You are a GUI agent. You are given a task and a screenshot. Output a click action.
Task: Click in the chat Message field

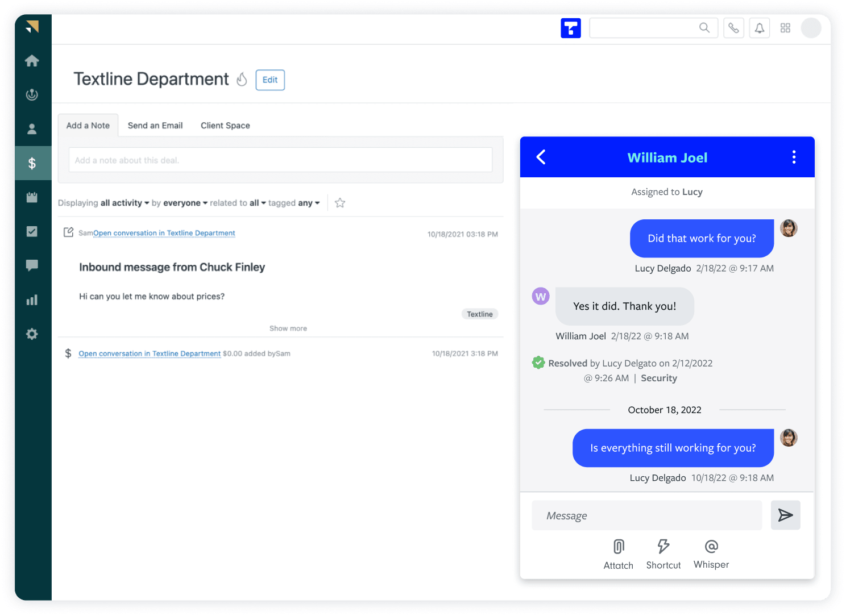coord(647,515)
